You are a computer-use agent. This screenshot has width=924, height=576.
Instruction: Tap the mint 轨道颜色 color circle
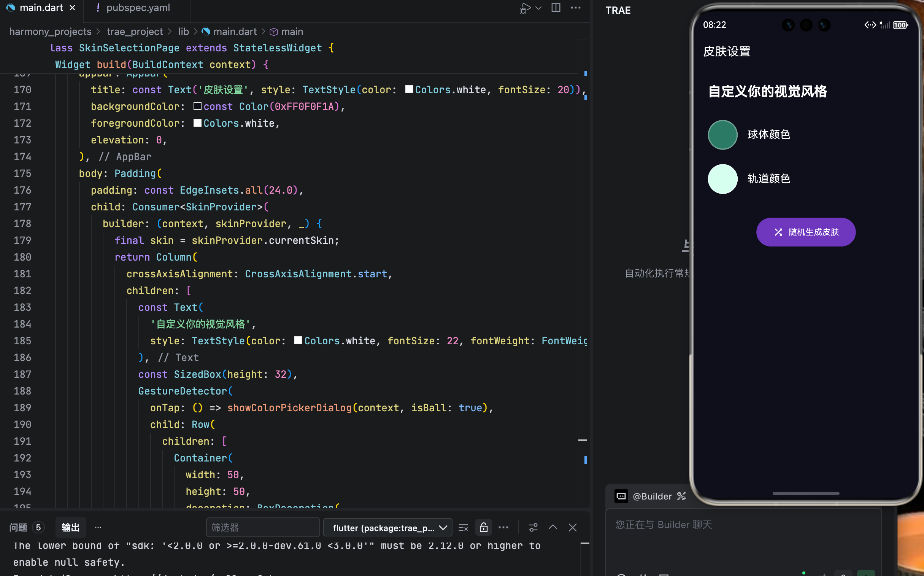click(x=722, y=179)
